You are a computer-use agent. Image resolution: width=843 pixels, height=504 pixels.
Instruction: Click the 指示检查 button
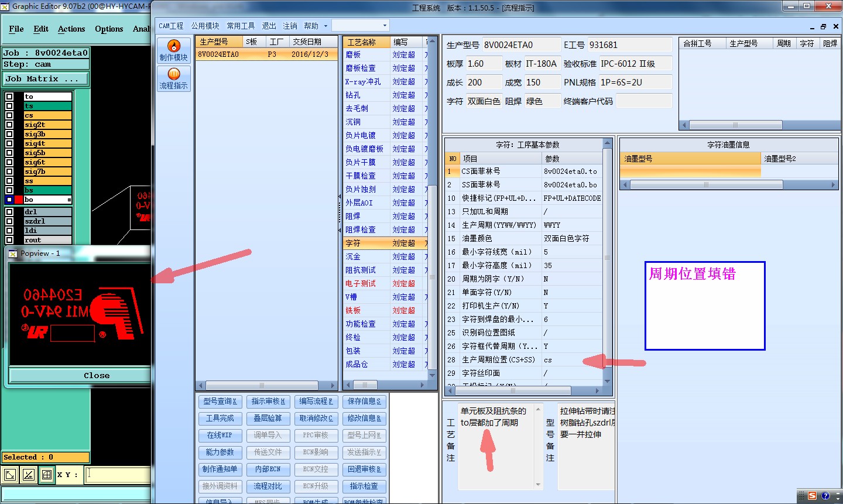click(364, 486)
